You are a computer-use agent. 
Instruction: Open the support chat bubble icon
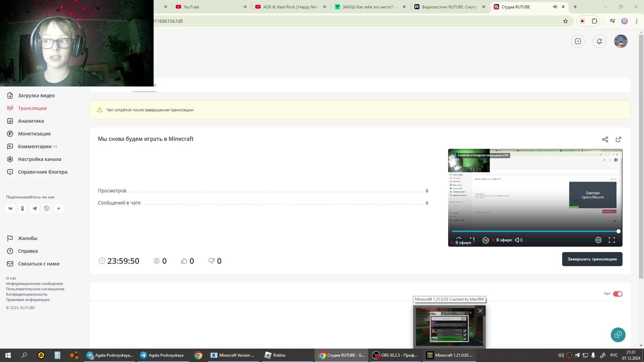point(618,335)
